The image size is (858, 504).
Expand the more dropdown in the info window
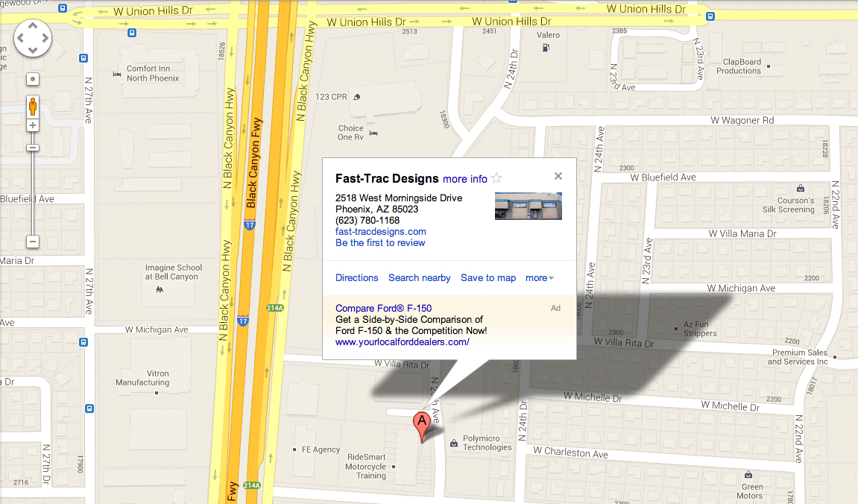pos(540,278)
